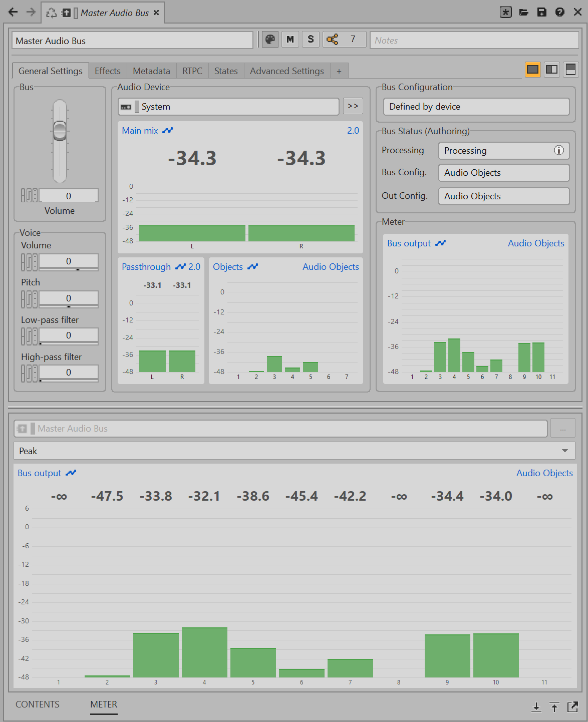Mute the Master Audio Bus
The image size is (588, 722).
coord(290,40)
